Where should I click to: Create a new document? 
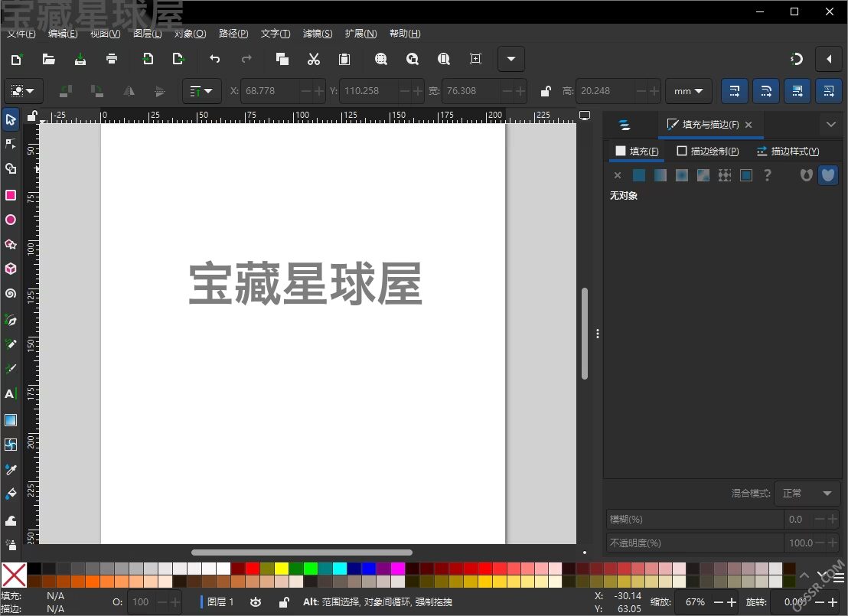click(x=17, y=59)
